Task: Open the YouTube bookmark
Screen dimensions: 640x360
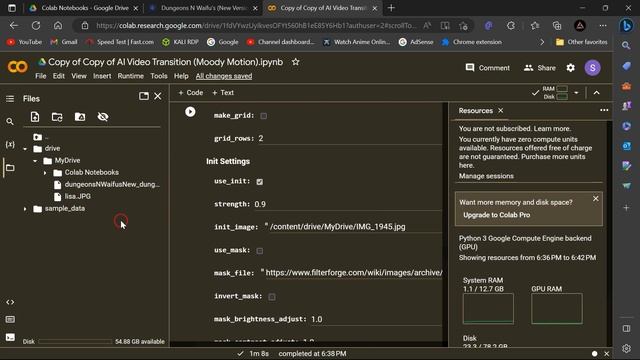Action: 24,42
